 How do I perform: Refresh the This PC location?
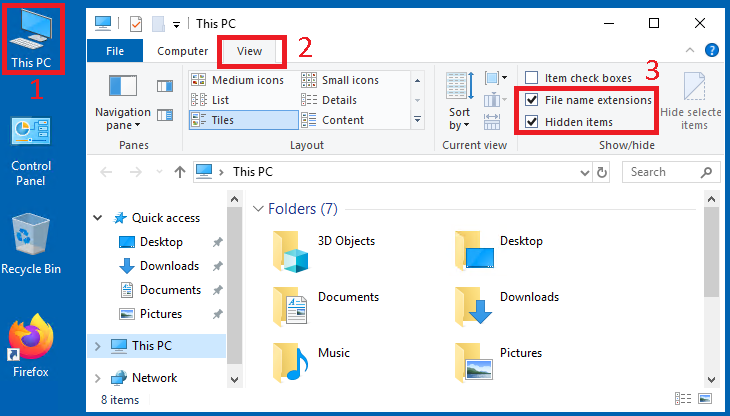click(601, 172)
